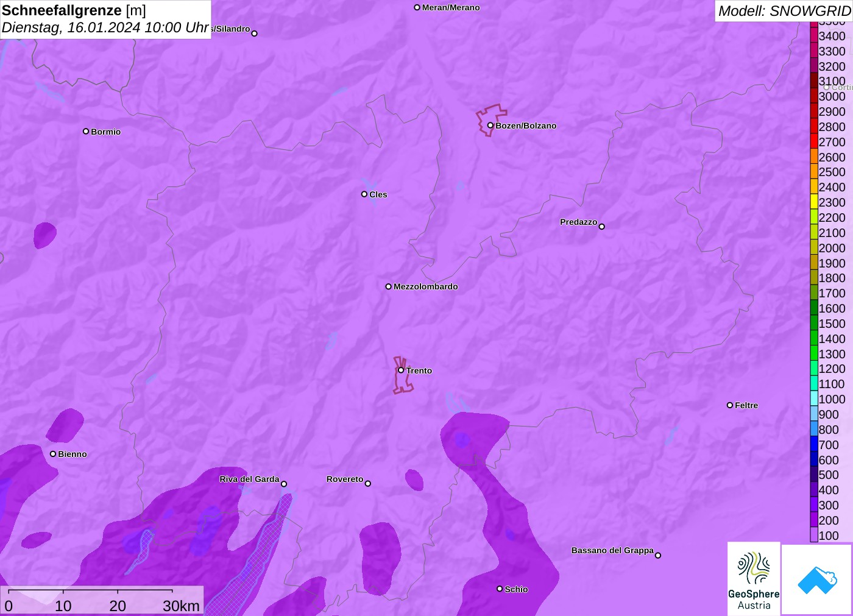The height and width of the screenshot is (616, 853).
Task: Click the 10 scale bar tick label
Action: (63, 606)
